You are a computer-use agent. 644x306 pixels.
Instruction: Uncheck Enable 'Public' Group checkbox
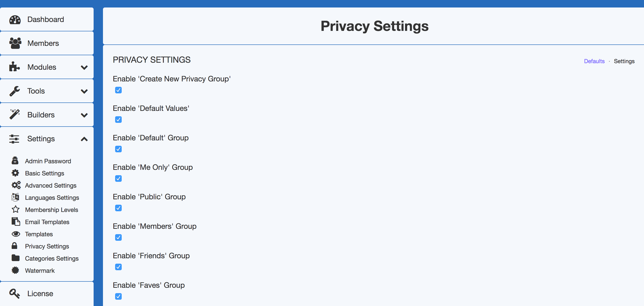[118, 208]
